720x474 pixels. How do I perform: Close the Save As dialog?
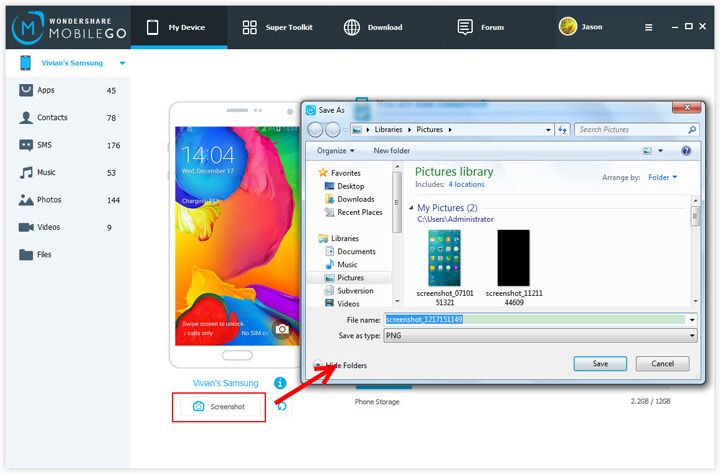687,107
